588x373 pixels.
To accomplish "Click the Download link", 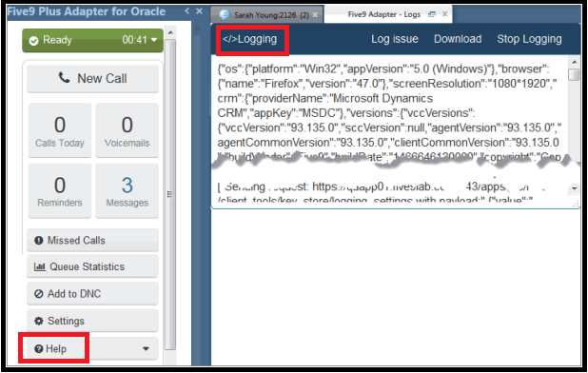I will pos(458,39).
